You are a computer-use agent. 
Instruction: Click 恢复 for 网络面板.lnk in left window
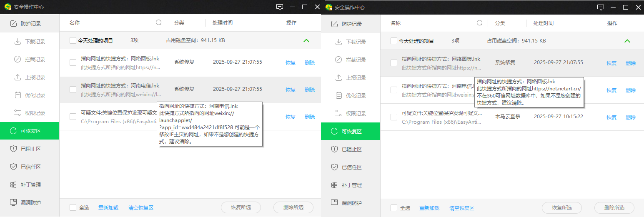click(291, 63)
